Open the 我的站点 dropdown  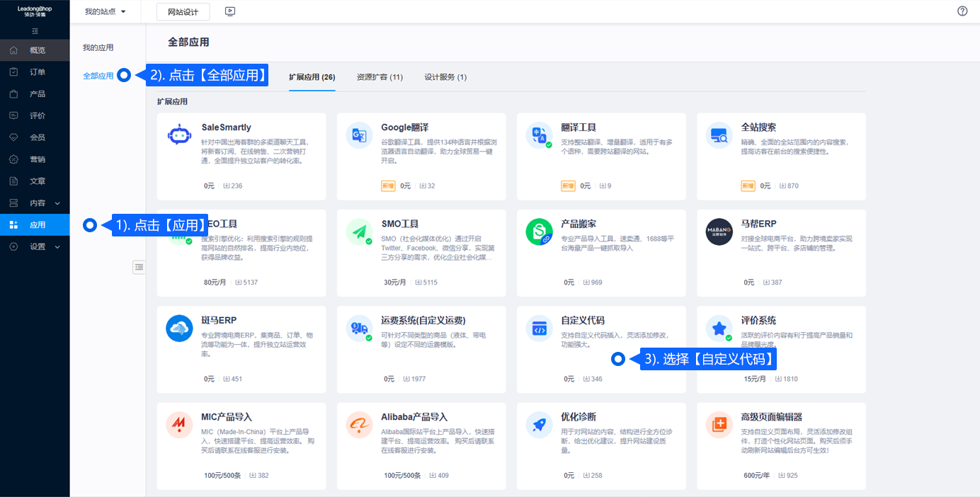[105, 11]
